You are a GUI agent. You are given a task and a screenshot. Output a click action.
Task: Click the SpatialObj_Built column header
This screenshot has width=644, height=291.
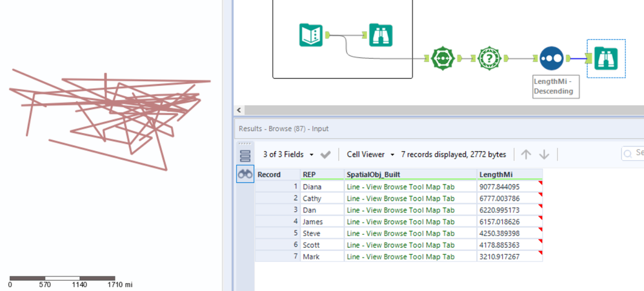(410, 174)
